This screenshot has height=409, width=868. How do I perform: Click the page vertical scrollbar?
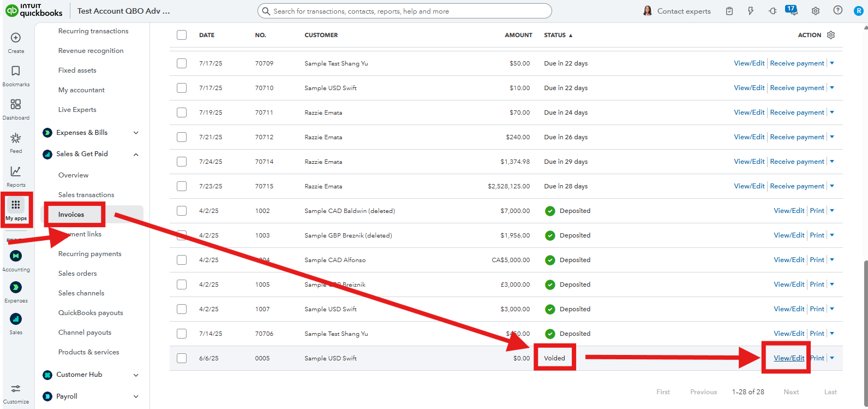pyautogui.click(x=865, y=334)
